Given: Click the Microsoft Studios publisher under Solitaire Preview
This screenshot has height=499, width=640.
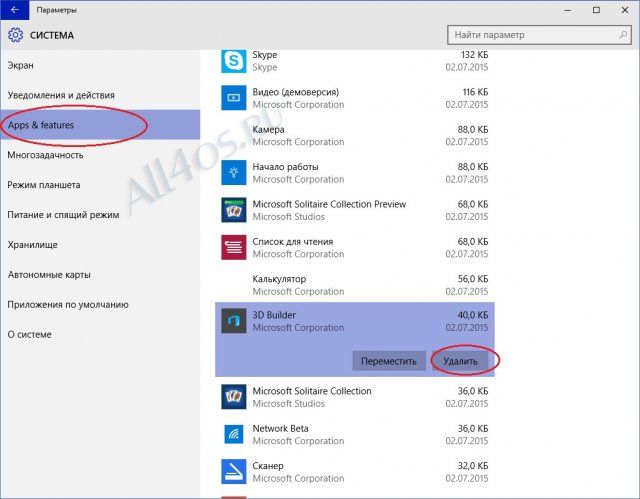Looking at the screenshot, I should [x=289, y=217].
